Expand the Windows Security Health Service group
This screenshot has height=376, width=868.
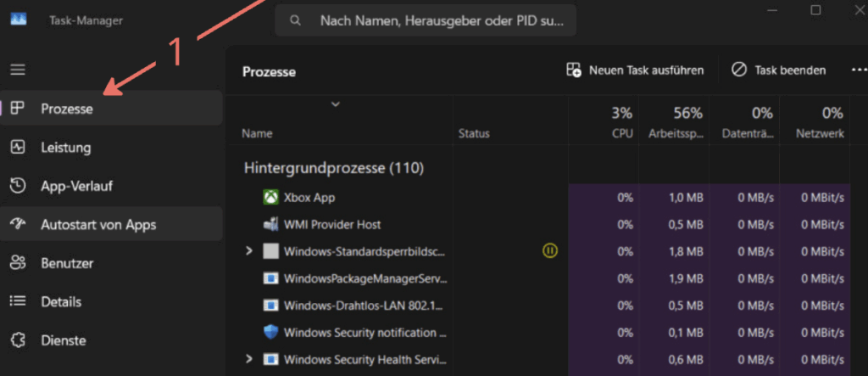click(x=249, y=359)
